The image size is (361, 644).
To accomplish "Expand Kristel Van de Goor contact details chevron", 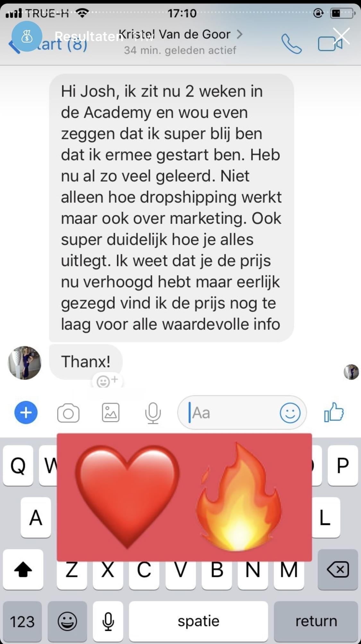I will click(x=240, y=34).
